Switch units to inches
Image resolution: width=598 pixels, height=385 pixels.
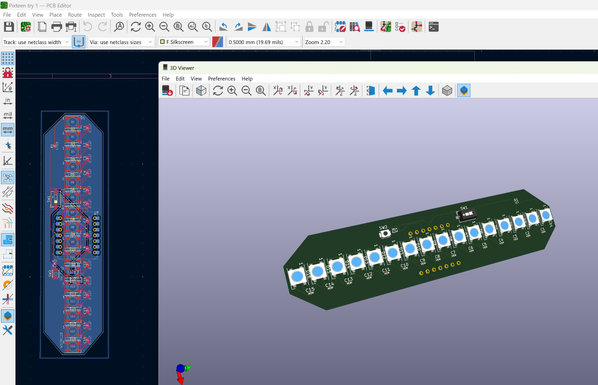[x=8, y=101]
